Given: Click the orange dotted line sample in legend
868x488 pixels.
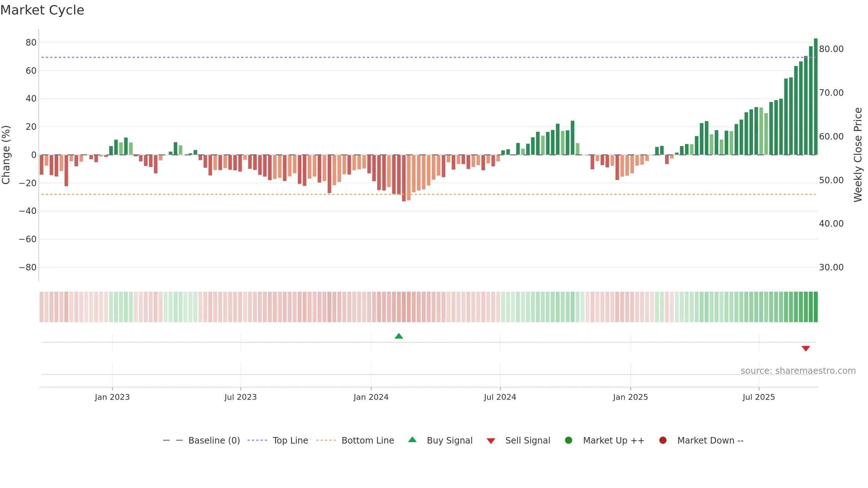Looking at the screenshot, I should pos(326,440).
